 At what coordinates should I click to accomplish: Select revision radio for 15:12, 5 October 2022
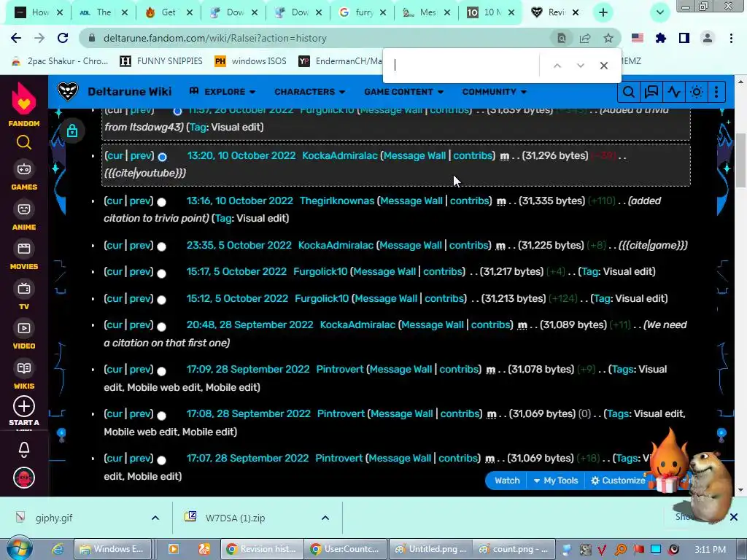tap(162, 300)
